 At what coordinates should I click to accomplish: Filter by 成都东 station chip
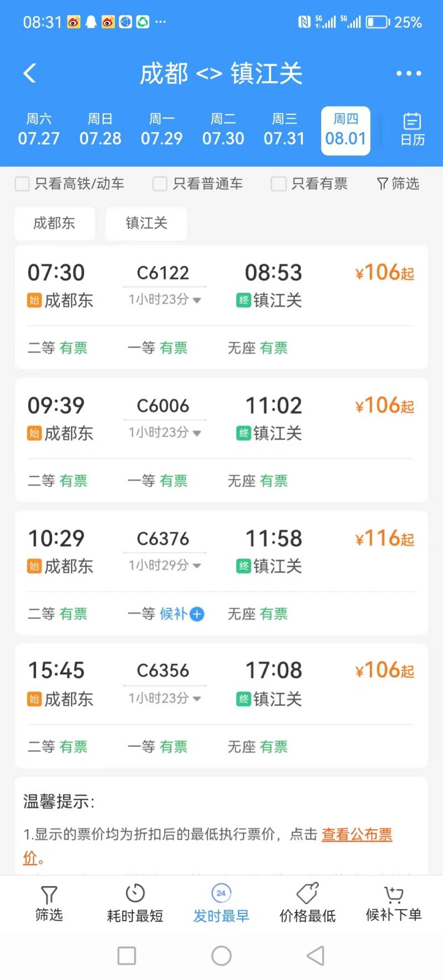[x=54, y=223]
